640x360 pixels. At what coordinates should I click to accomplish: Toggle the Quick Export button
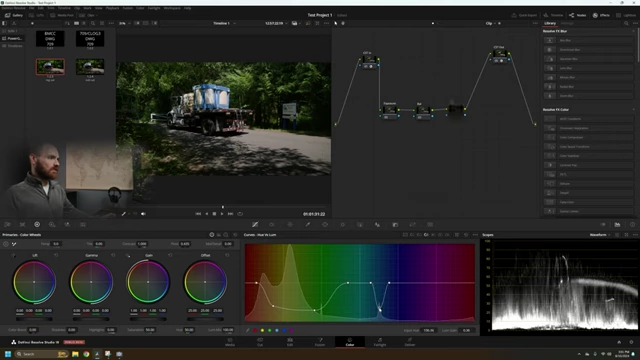(x=524, y=15)
